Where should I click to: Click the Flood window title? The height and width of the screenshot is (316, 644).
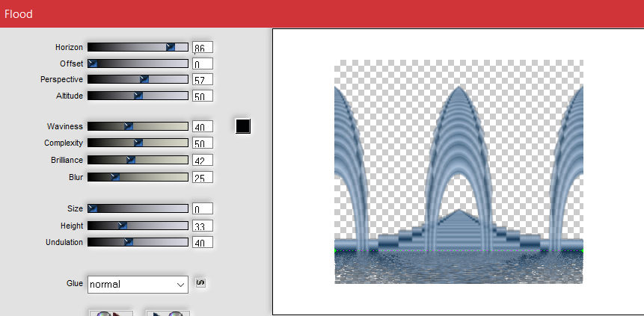pyautogui.click(x=19, y=14)
